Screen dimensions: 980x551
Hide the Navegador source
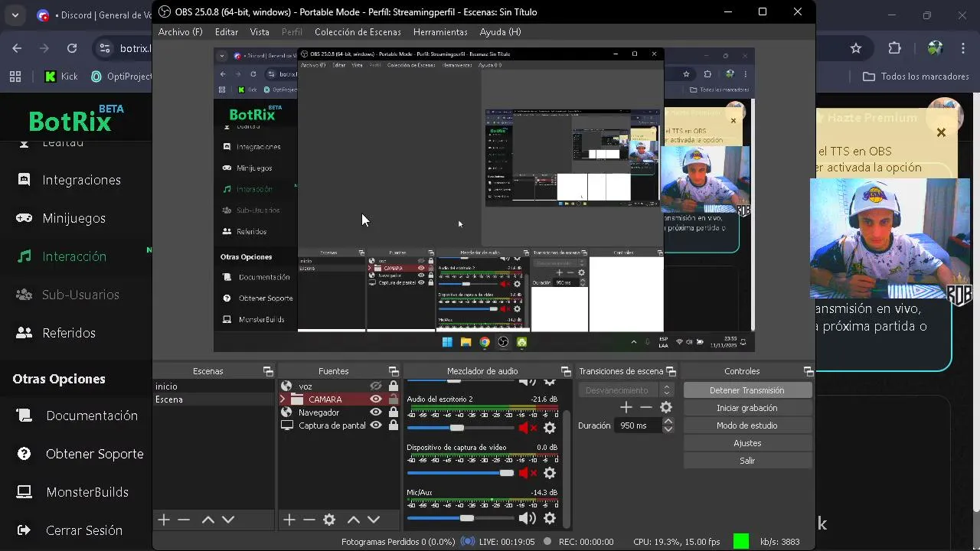376,412
